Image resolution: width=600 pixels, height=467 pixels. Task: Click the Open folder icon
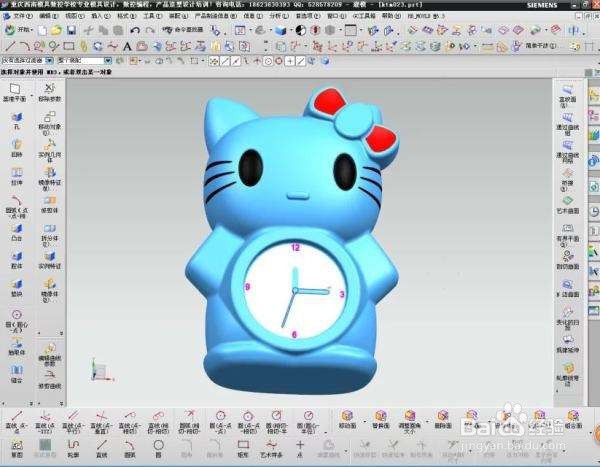tap(56, 30)
